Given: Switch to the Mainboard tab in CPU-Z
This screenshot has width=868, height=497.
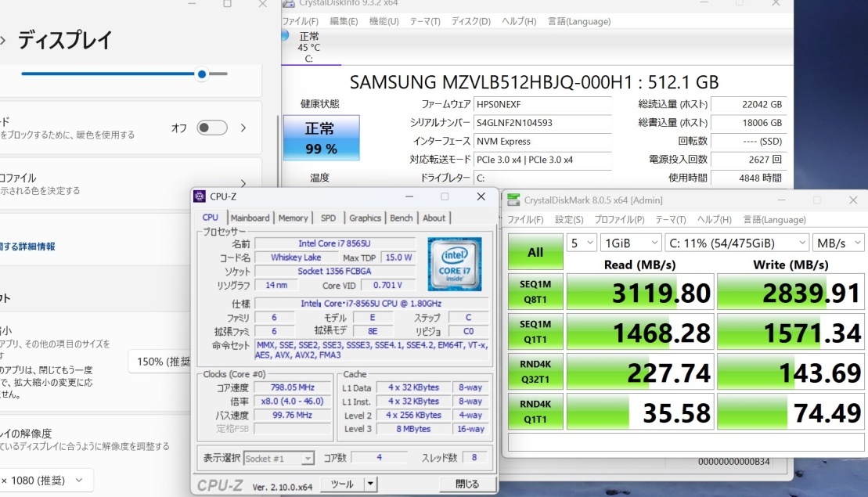Looking at the screenshot, I should coord(250,218).
